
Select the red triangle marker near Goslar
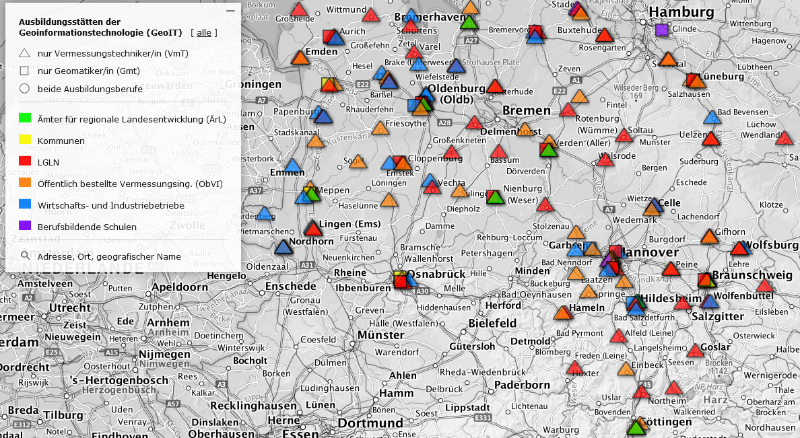coord(695,351)
